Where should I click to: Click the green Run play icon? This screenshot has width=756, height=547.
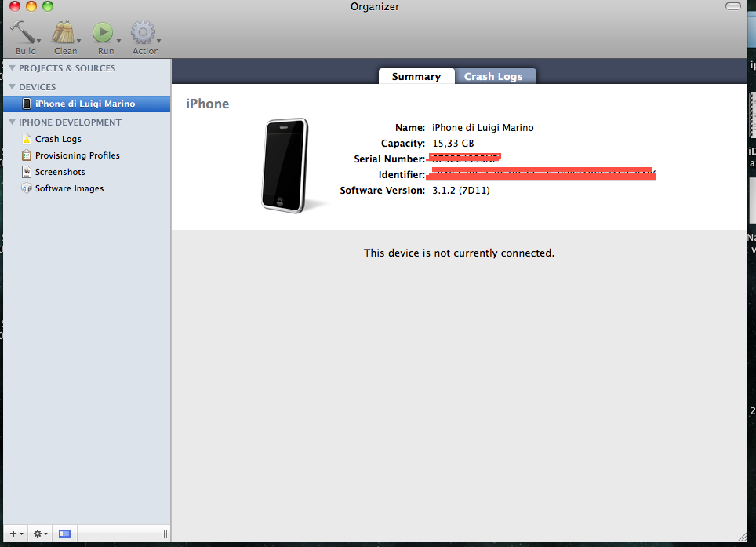click(103, 32)
